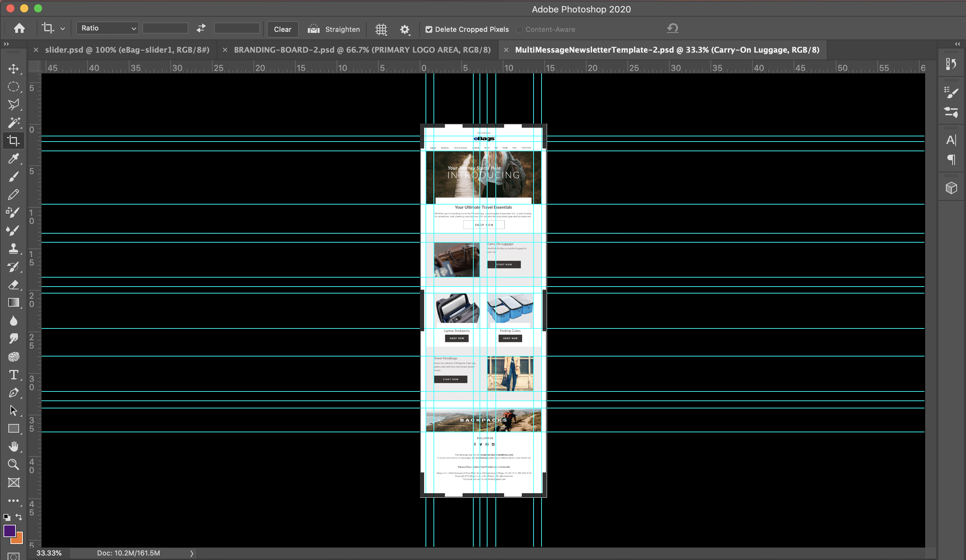Select the Type tool
This screenshot has width=966, height=560.
pos(14,374)
